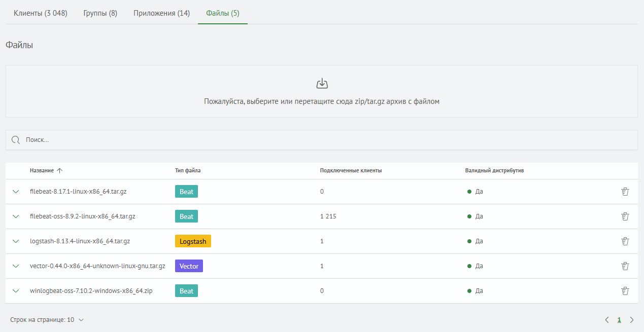Expand the winlogbeat-oss-7.10.2 row

16,291
